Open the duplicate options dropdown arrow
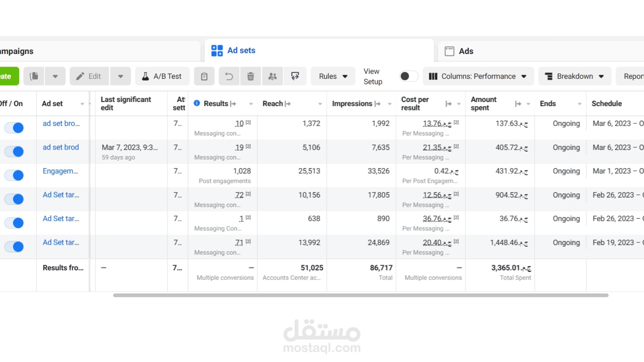Image resolution: width=644 pixels, height=362 pixels. point(55,76)
